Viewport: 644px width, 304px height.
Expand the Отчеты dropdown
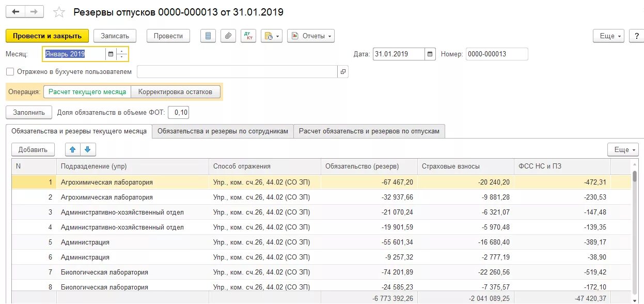[311, 36]
